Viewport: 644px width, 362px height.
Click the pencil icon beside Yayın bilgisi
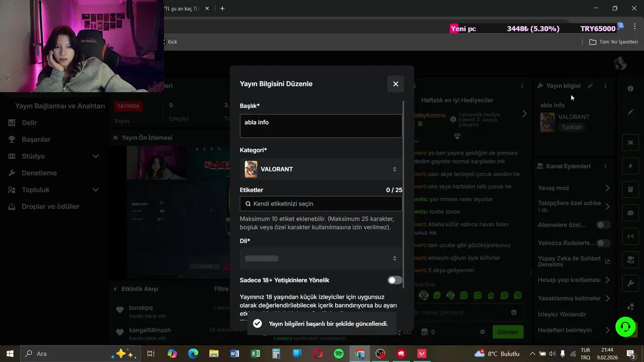[x=590, y=86]
